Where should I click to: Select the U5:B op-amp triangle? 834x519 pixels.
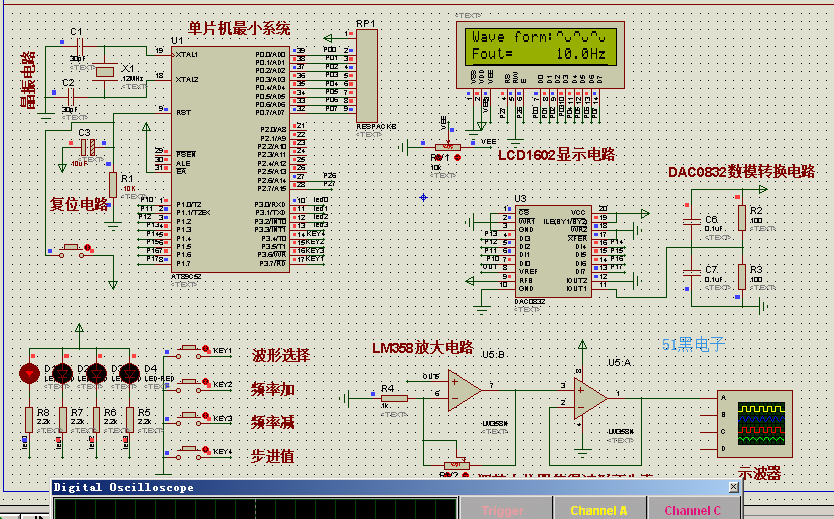click(464, 390)
